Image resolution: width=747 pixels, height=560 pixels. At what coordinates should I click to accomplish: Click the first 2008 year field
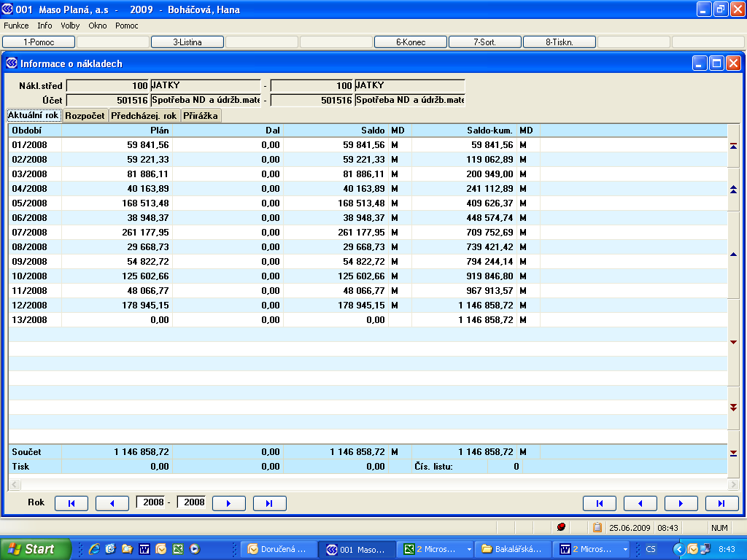tap(152, 502)
